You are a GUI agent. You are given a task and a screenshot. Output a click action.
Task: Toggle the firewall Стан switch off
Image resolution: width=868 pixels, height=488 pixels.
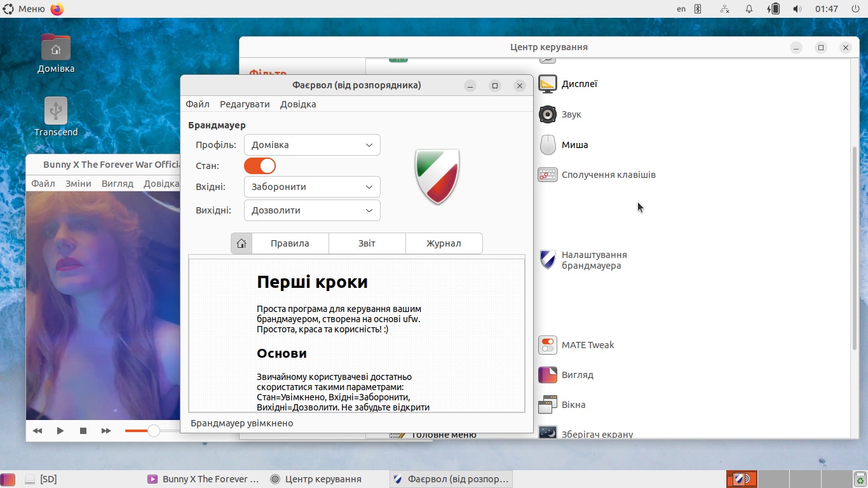coord(260,166)
